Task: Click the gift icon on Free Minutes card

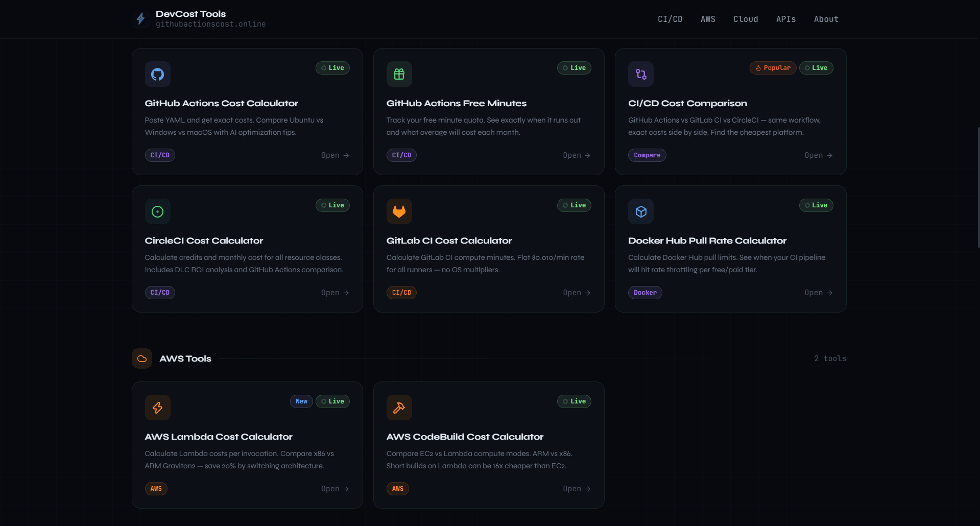Action: tap(399, 74)
